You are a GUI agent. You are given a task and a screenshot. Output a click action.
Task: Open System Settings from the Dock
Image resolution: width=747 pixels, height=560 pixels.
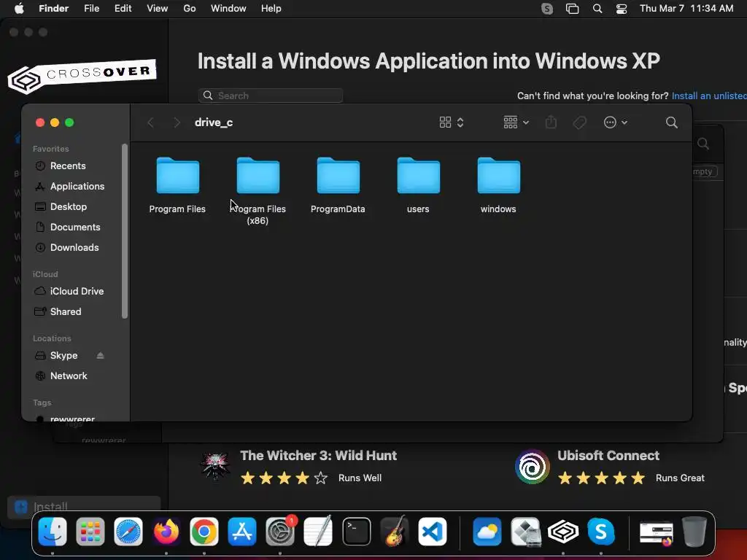[280, 532]
